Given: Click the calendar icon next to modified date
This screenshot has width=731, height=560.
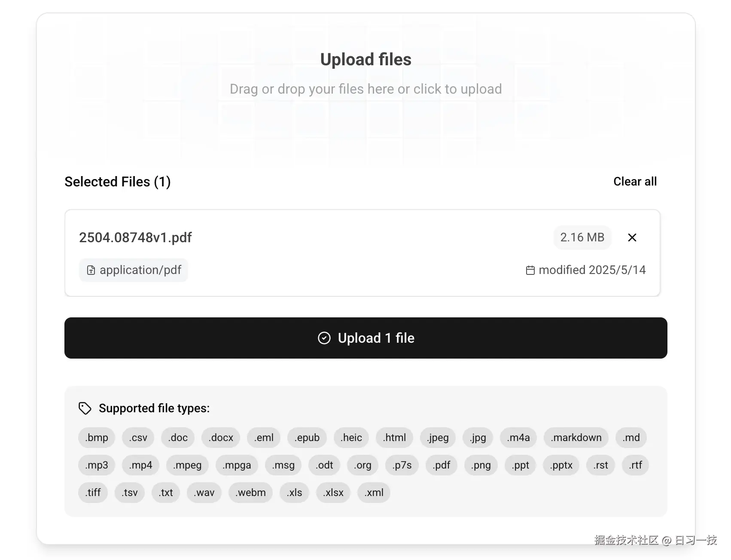Looking at the screenshot, I should point(530,270).
